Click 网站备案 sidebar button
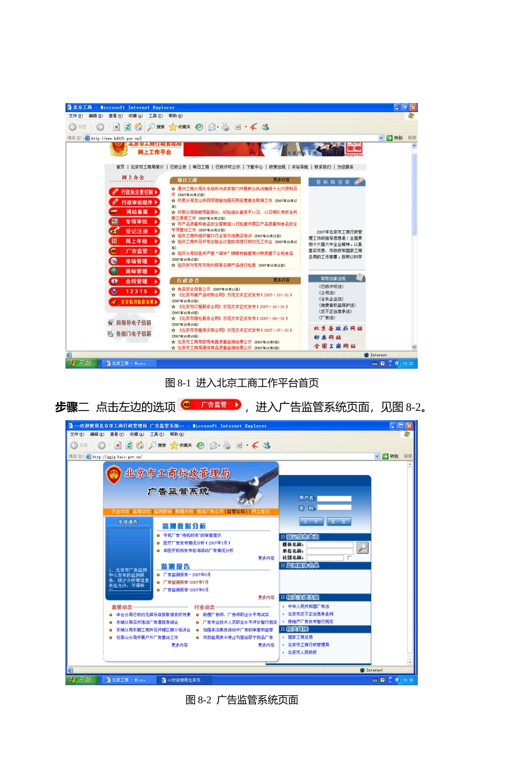This screenshot has height=758, width=532. [134, 212]
